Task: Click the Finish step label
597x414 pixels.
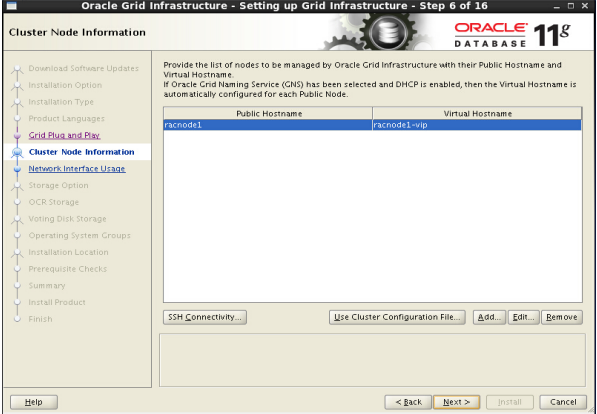Action: point(40,319)
